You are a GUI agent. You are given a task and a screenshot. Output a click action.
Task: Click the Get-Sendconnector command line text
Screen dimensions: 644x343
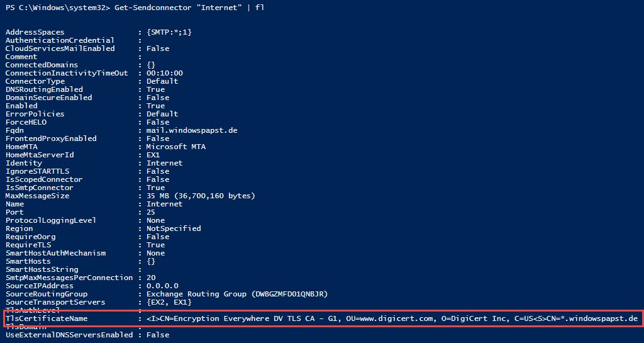point(189,7)
